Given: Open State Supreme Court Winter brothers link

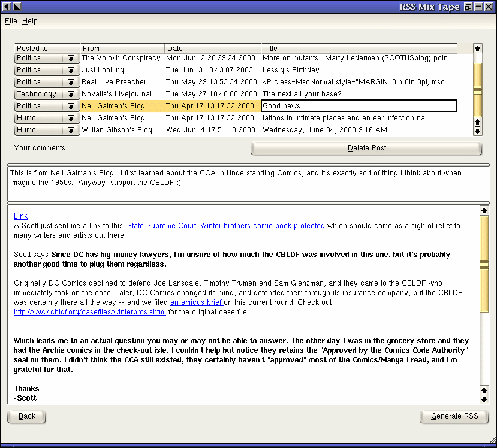Looking at the screenshot, I should tap(226, 226).
